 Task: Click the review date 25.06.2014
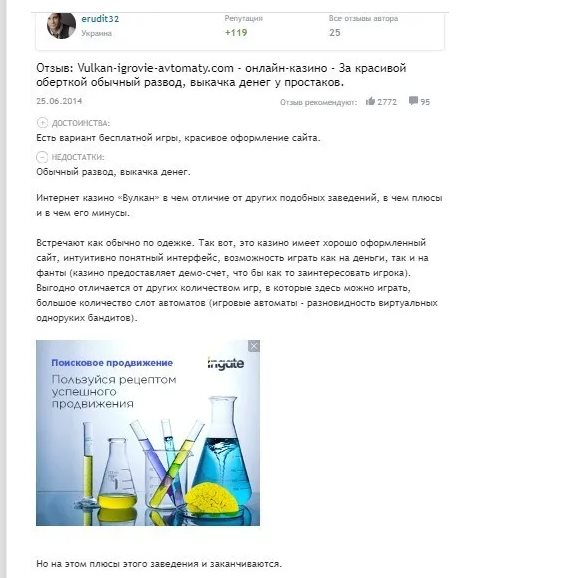coord(59,101)
